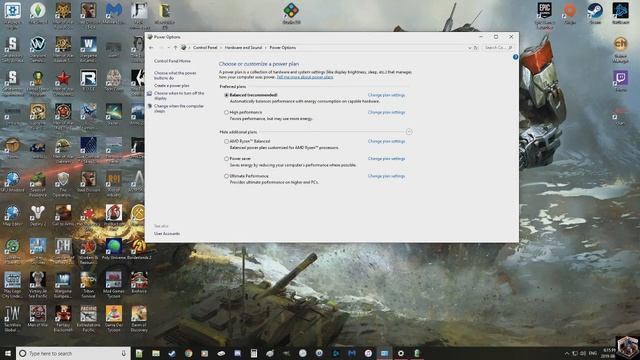Click the Power Options breadcrumb

282,48
